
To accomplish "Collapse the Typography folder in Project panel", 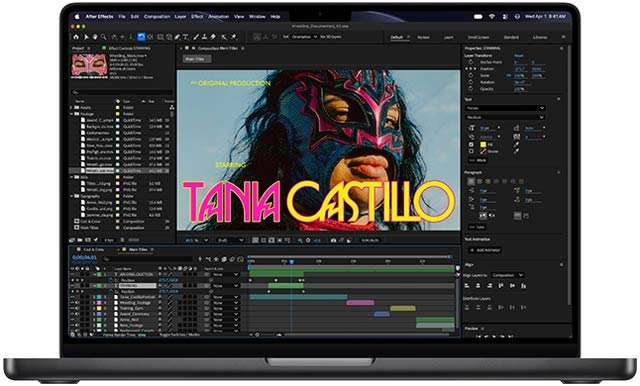I will 72,196.
